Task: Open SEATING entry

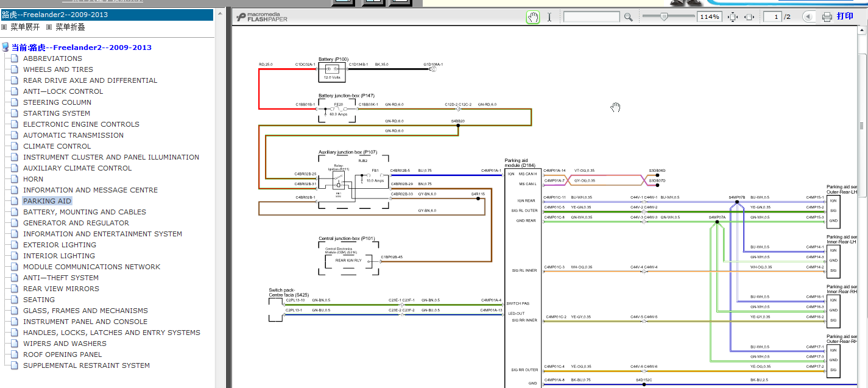Action: (39, 300)
